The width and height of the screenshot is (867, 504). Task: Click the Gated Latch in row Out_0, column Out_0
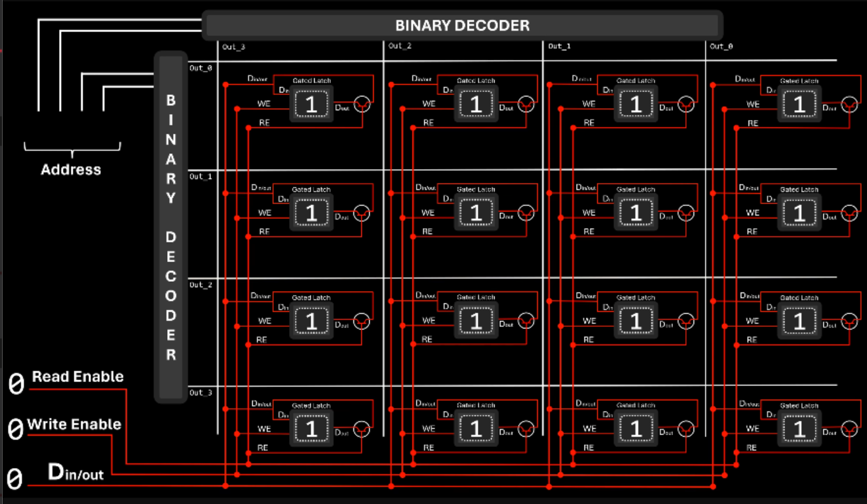tap(799, 104)
